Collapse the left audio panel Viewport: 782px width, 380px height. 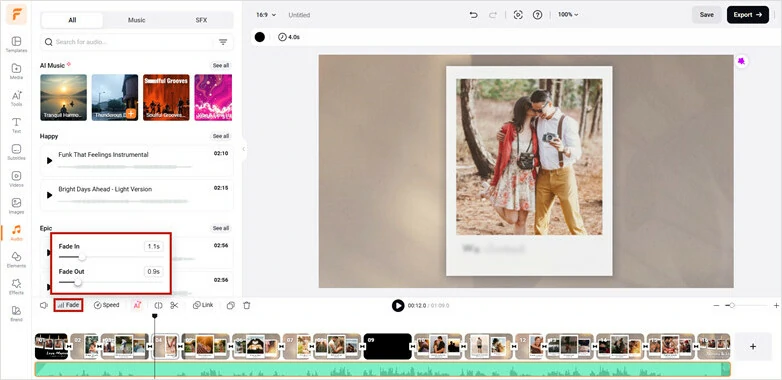coord(243,149)
